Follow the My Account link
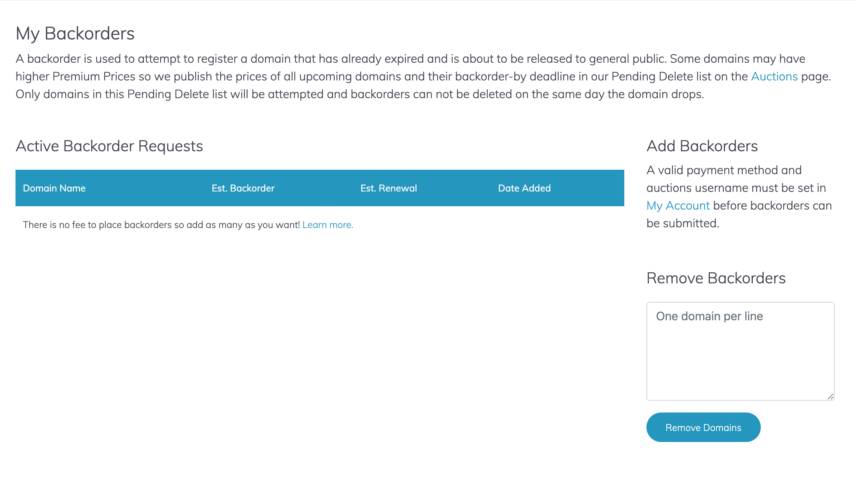This screenshot has height=504, width=856. pos(678,206)
